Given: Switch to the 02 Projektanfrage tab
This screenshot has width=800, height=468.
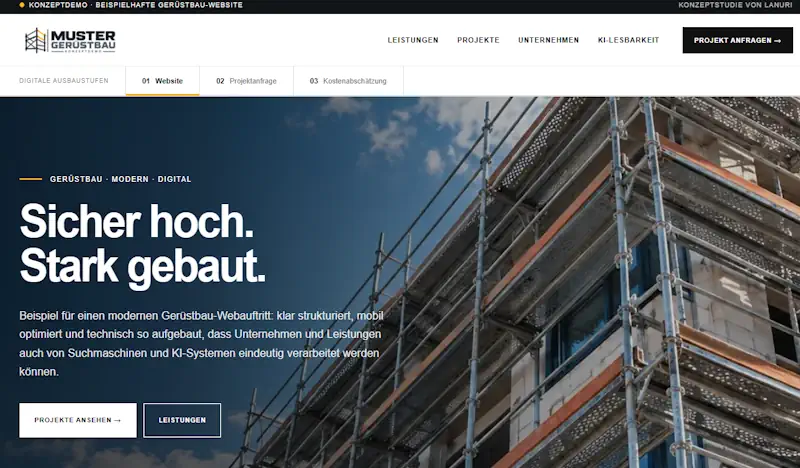Looking at the screenshot, I should click(246, 81).
